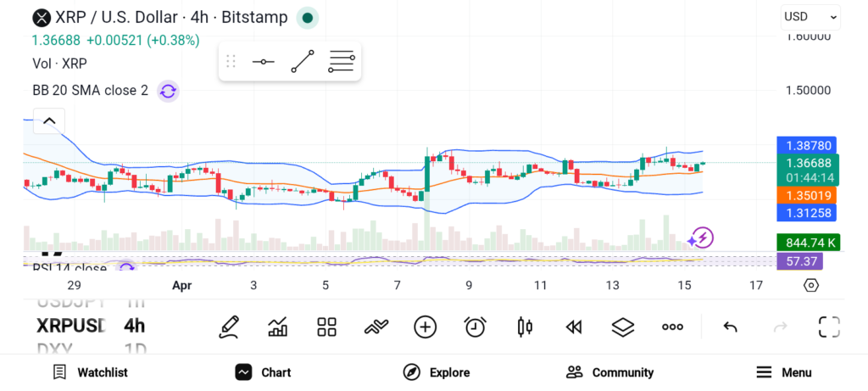Open the indicators chart icon

[277, 327]
